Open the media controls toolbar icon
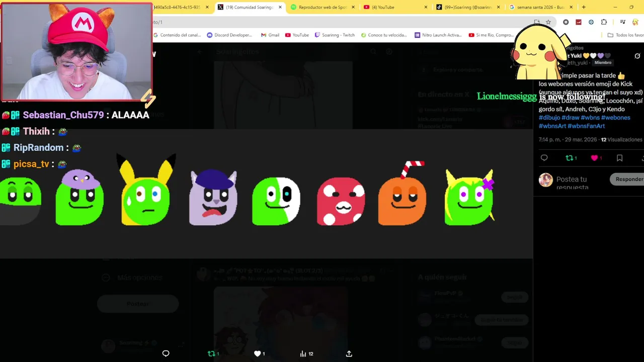 point(622,22)
